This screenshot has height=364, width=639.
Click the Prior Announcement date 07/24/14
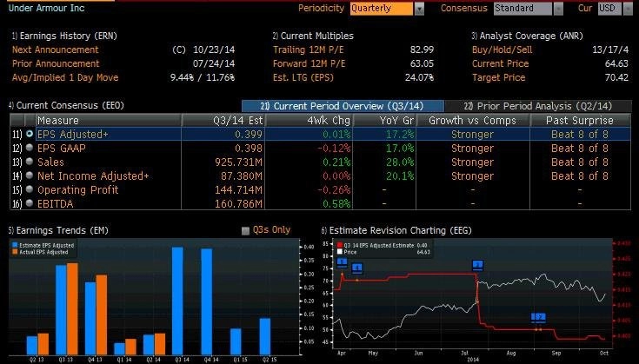coord(214,63)
